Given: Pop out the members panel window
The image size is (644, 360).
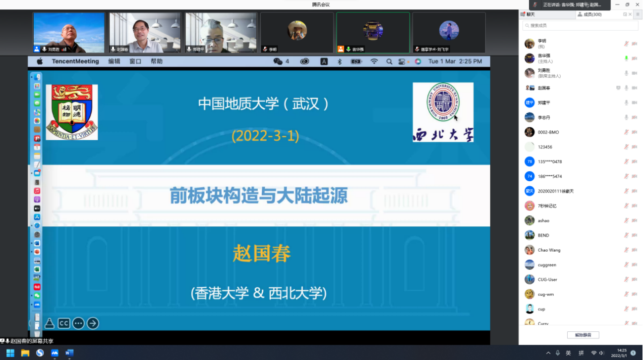Looking at the screenshot, I should [625, 14].
